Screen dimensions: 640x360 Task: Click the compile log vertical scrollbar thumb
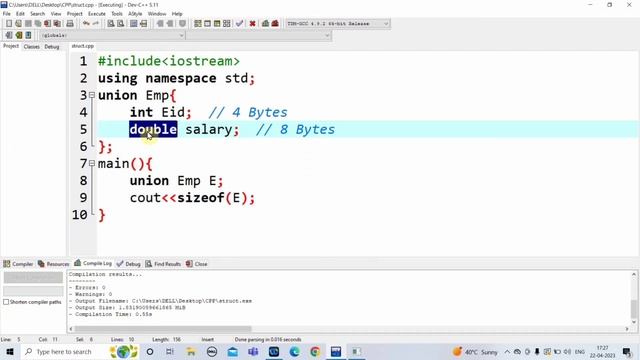point(634,309)
